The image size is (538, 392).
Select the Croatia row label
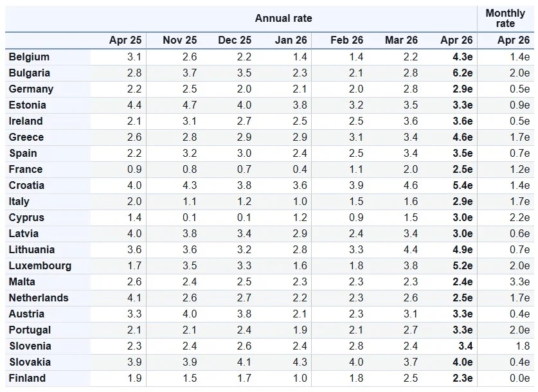tap(26, 186)
